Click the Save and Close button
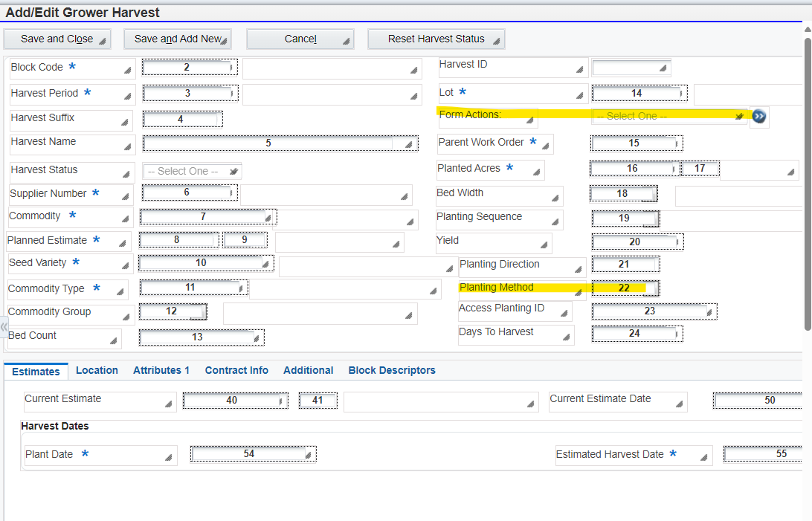812x521 pixels. click(57, 39)
